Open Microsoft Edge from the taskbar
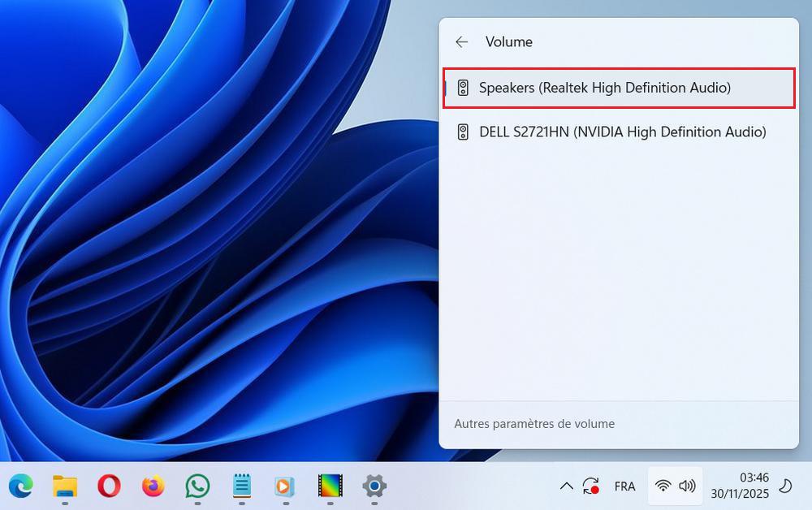 coord(20,487)
